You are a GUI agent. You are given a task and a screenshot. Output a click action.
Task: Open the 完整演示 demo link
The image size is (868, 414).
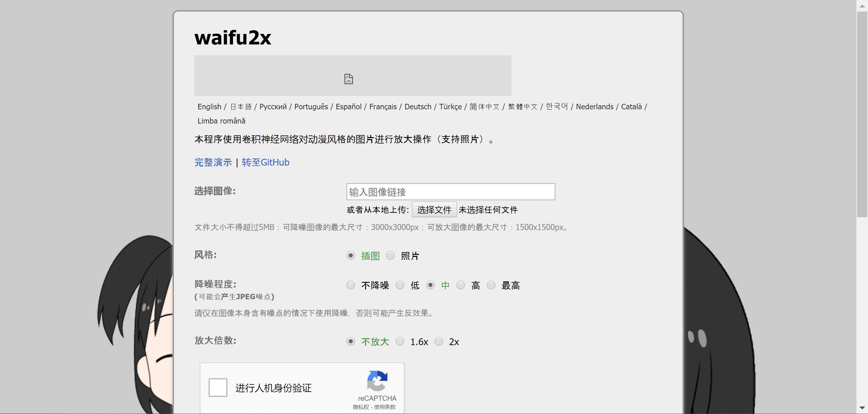(213, 162)
